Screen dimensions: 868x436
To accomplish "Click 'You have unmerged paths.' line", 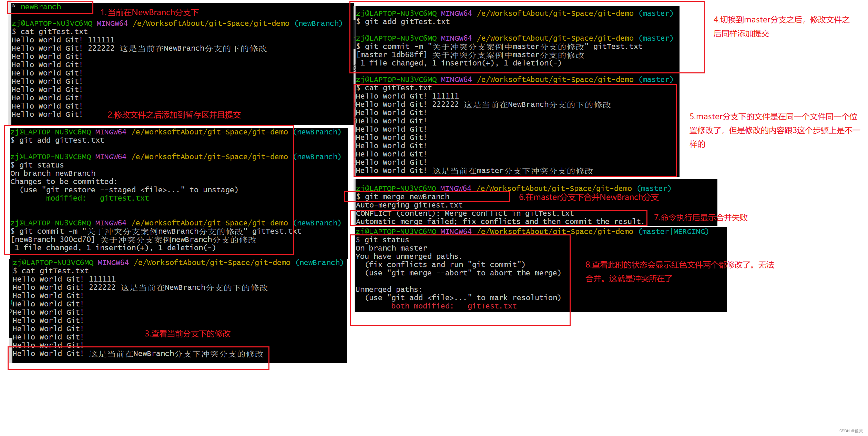I will (409, 256).
